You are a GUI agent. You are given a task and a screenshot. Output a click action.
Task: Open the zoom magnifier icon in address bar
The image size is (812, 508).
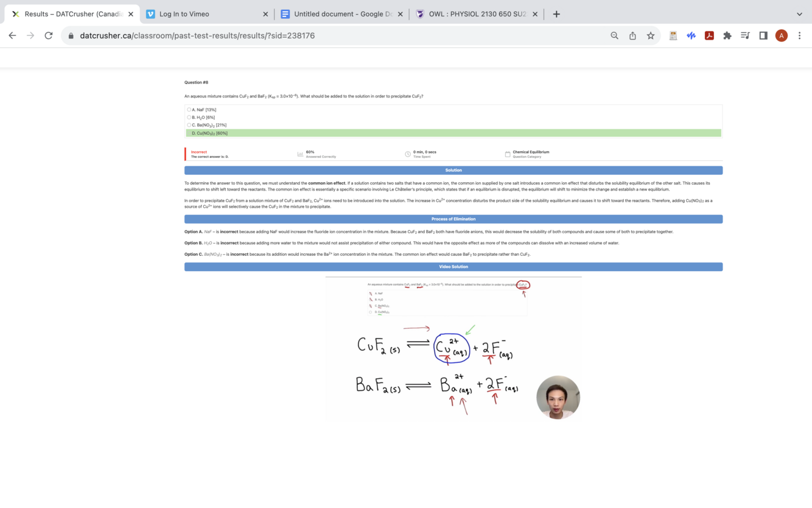(614, 35)
